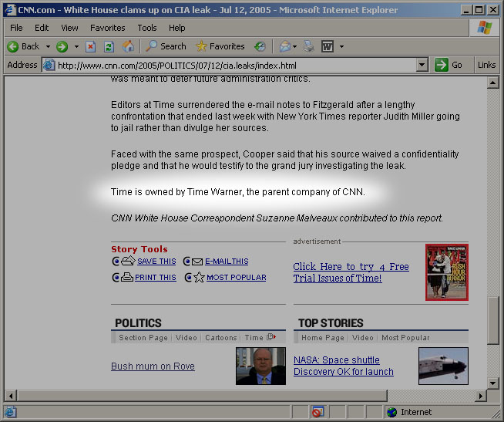Image resolution: width=504 pixels, height=422 pixels.
Task: Click the Refresh page icon
Action: (x=109, y=46)
